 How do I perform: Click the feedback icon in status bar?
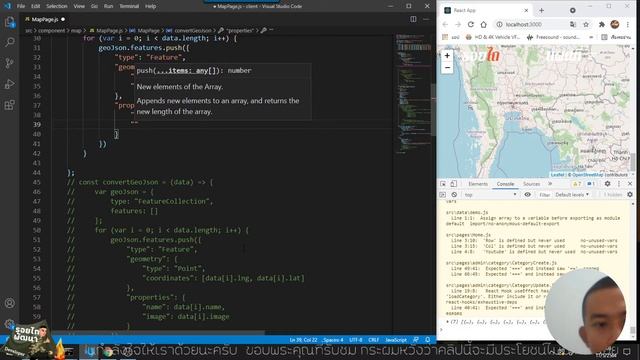click(x=416, y=340)
